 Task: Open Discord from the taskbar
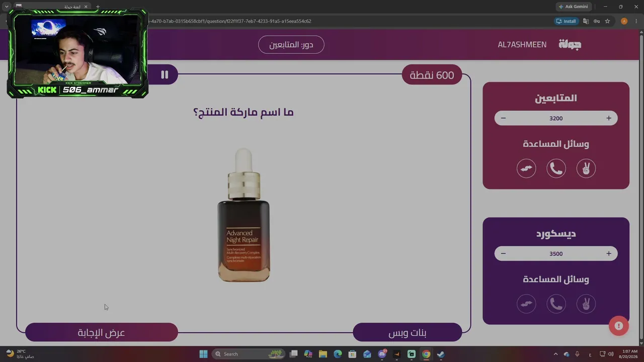[x=382, y=354]
